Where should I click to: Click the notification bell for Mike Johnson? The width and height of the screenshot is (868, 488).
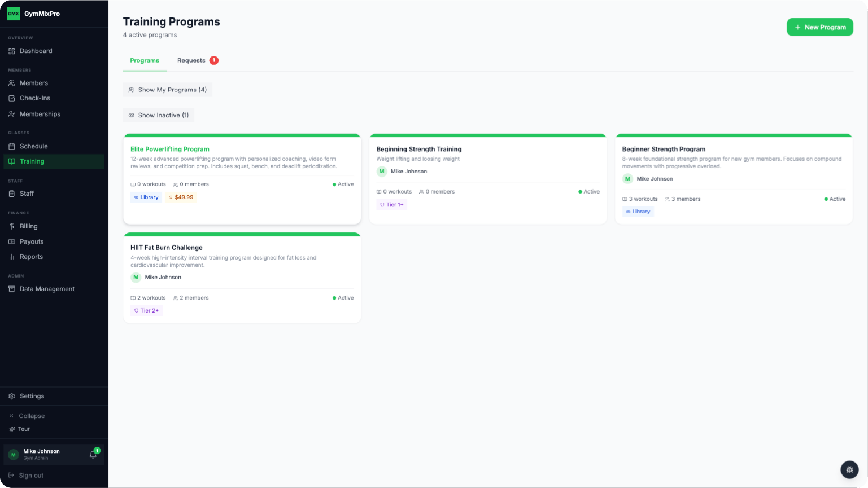pos(93,454)
